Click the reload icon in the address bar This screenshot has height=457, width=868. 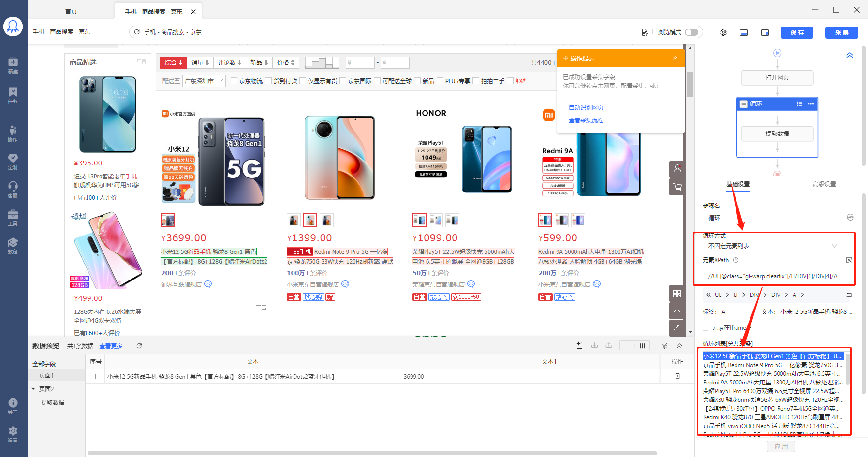pyautogui.click(x=137, y=32)
